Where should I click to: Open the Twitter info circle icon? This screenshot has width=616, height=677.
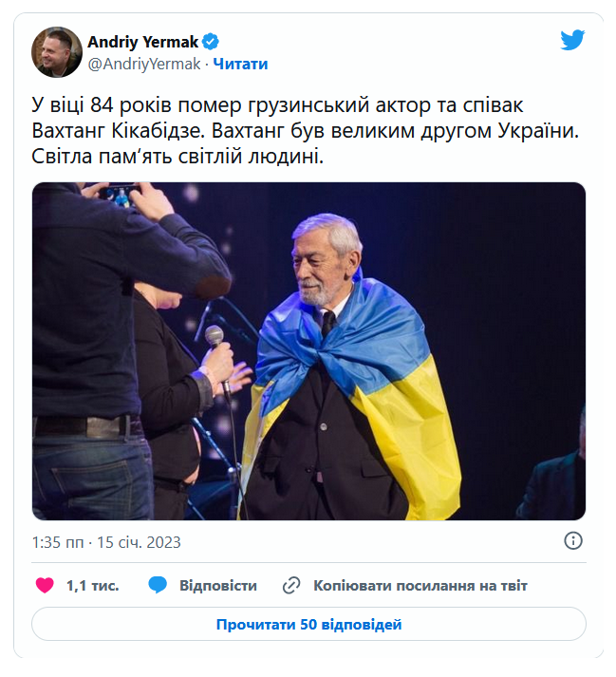tap(573, 540)
